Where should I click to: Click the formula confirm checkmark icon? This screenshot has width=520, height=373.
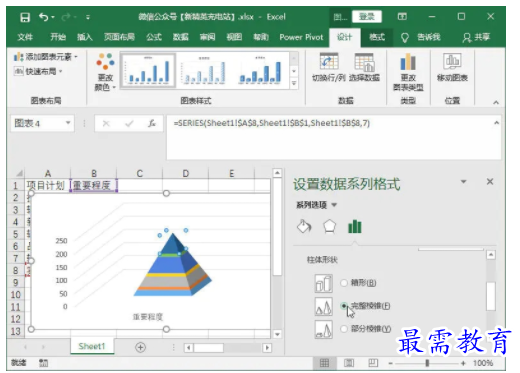point(129,124)
